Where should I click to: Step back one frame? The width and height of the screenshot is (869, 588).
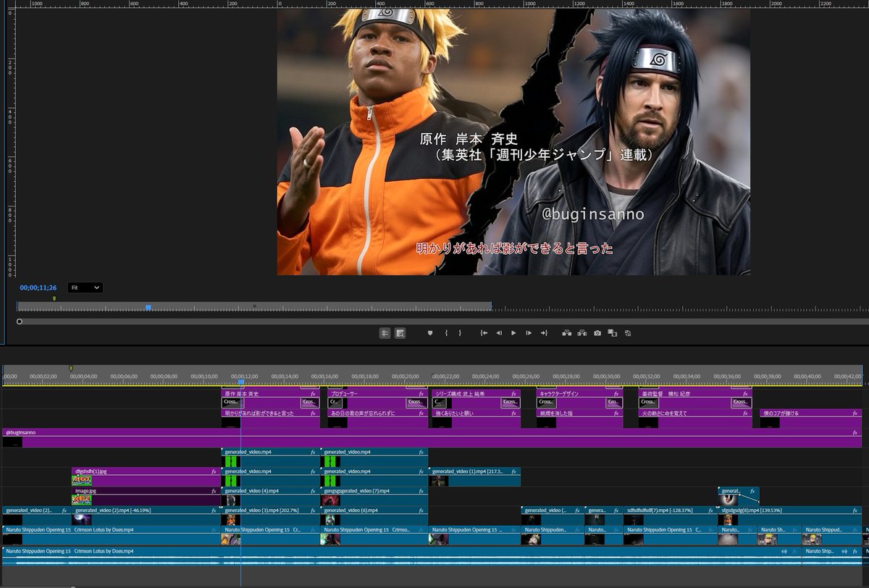point(499,333)
